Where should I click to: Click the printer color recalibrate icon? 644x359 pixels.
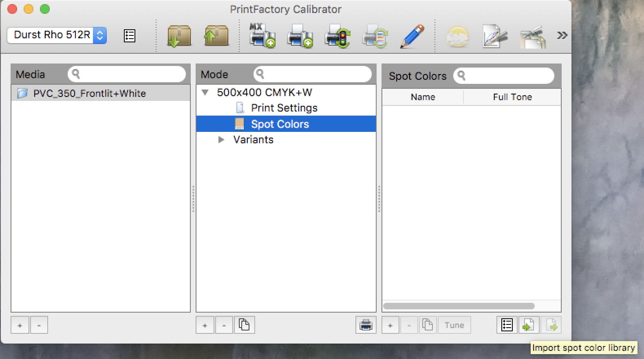click(x=375, y=36)
